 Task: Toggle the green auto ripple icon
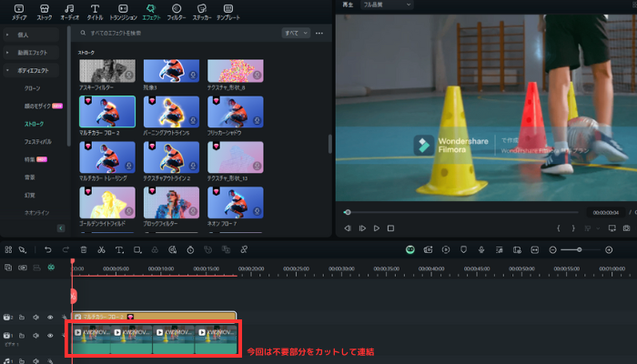pos(51,268)
